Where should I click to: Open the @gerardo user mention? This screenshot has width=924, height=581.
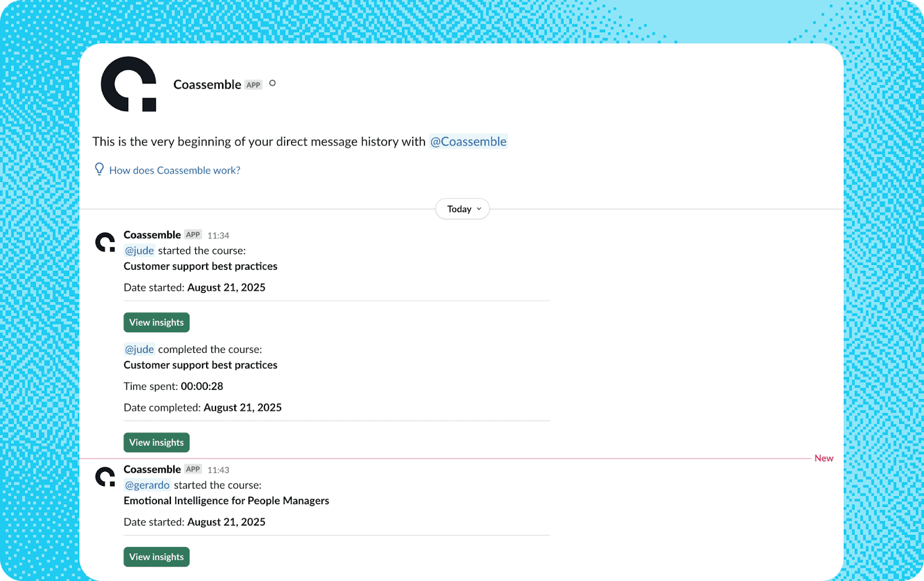pyautogui.click(x=147, y=485)
